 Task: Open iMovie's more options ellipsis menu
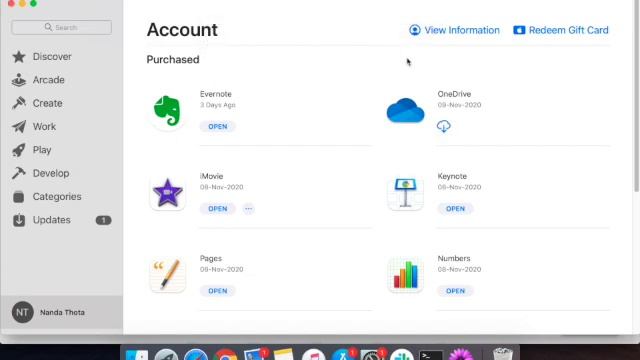tap(248, 209)
